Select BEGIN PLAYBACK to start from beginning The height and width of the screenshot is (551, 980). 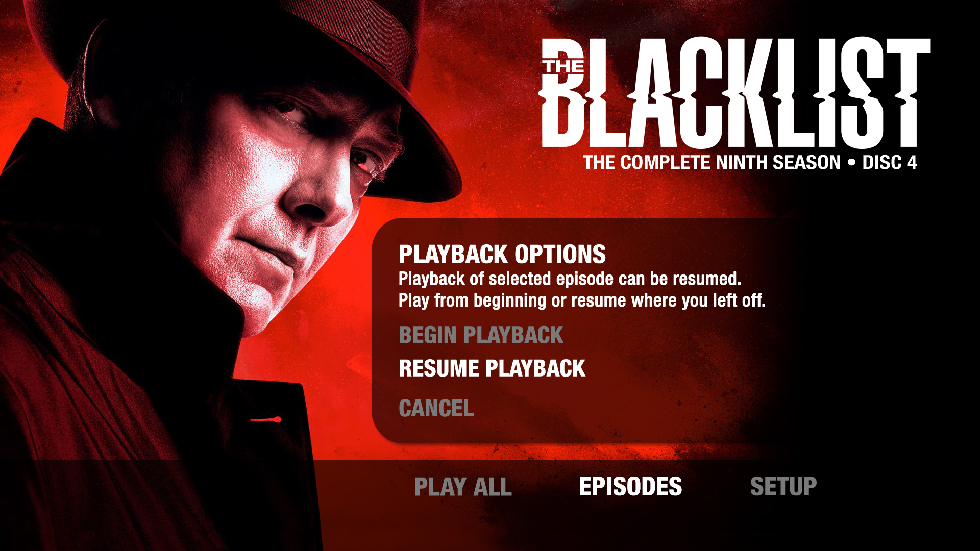(481, 335)
